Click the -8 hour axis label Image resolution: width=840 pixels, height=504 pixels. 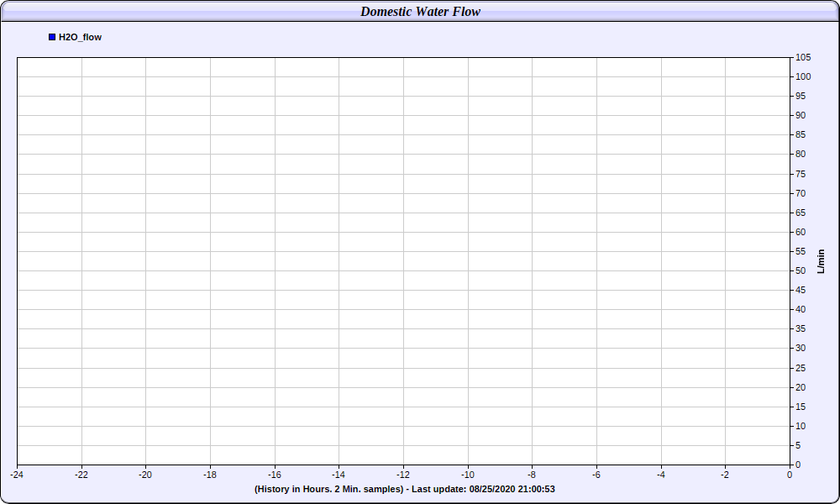(532, 475)
